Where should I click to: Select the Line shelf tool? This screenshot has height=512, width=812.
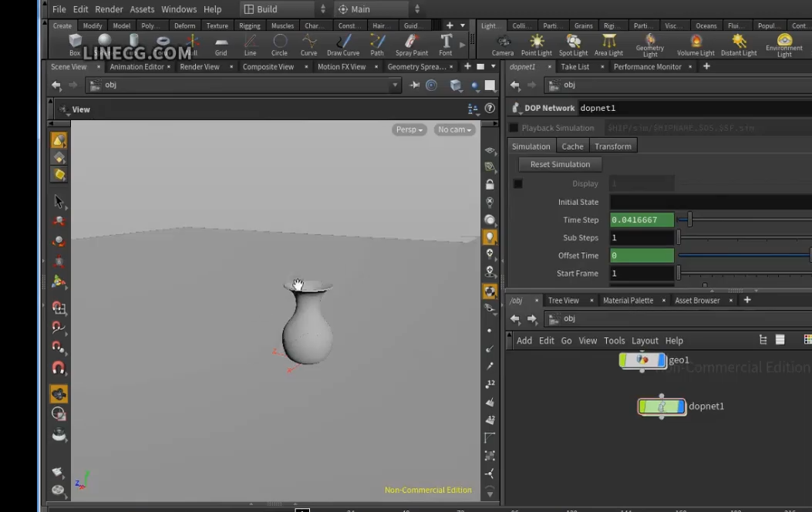(250, 45)
